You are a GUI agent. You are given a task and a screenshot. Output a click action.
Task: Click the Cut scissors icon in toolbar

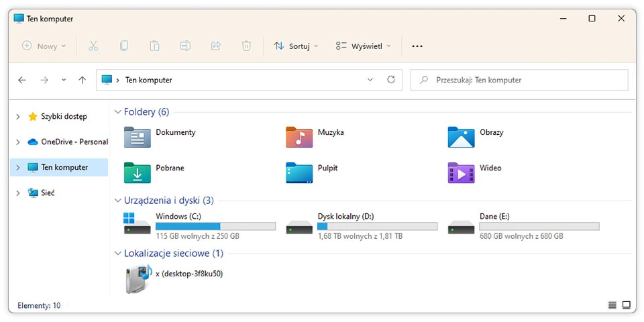[x=93, y=46]
